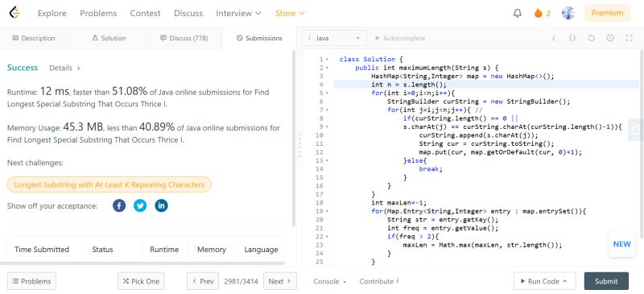Screen dimensions: 644x294
Task: Pick One random problem
Action: pos(141,281)
